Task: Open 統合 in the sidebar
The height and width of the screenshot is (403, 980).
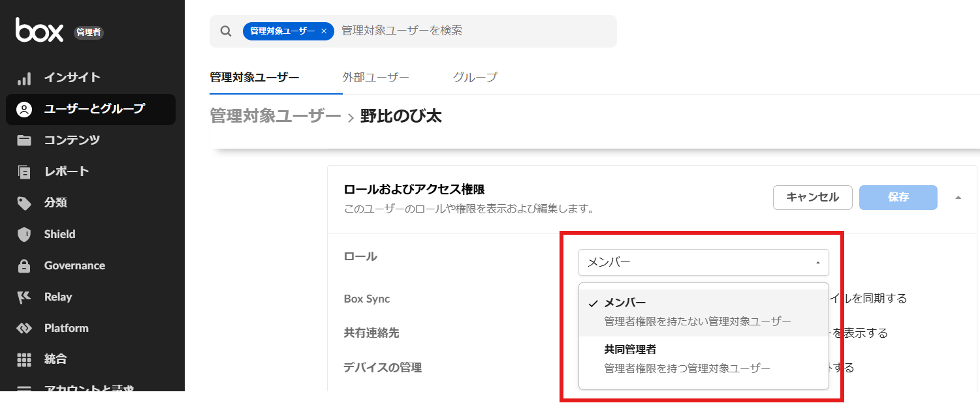Action: click(x=91, y=359)
